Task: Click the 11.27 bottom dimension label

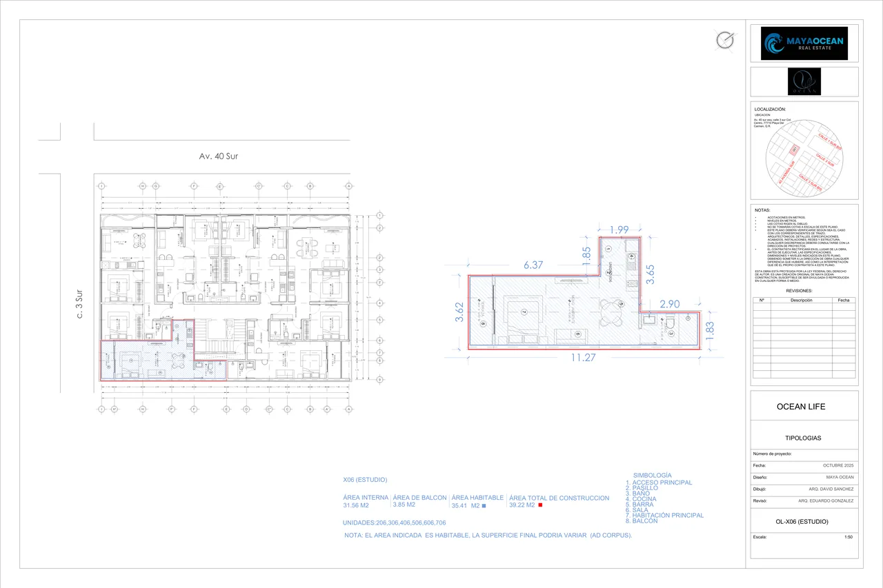Action: pyautogui.click(x=584, y=358)
